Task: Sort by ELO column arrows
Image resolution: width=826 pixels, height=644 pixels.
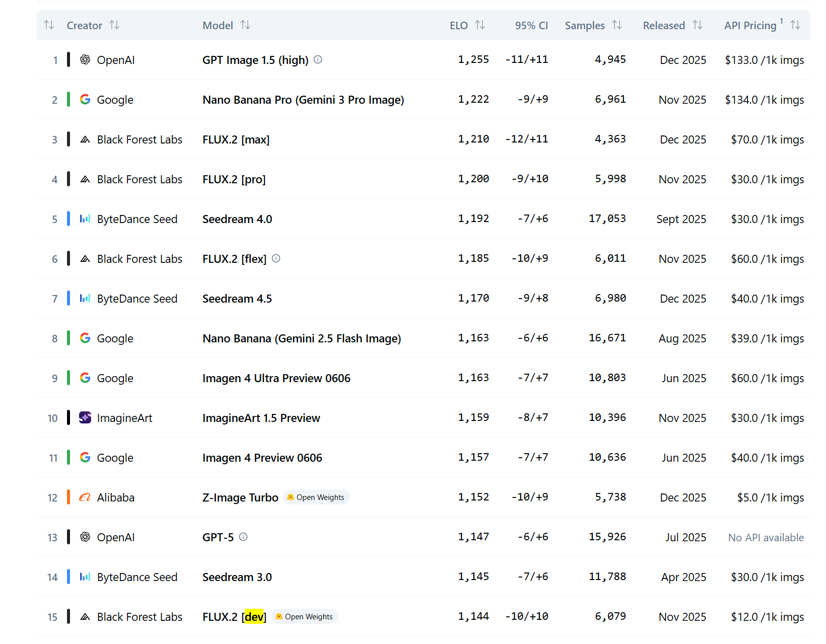Action: [x=480, y=25]
